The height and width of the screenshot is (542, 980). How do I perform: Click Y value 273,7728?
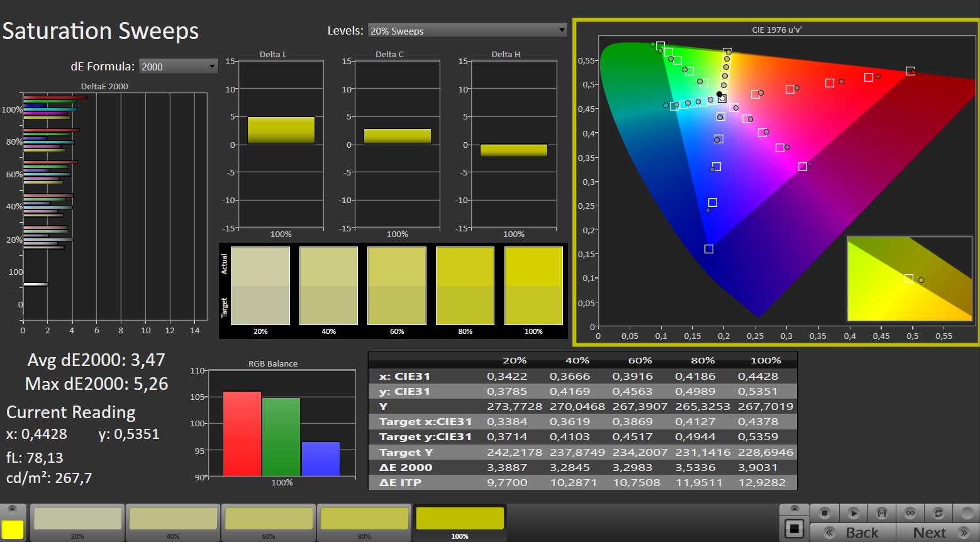[514, 406]
